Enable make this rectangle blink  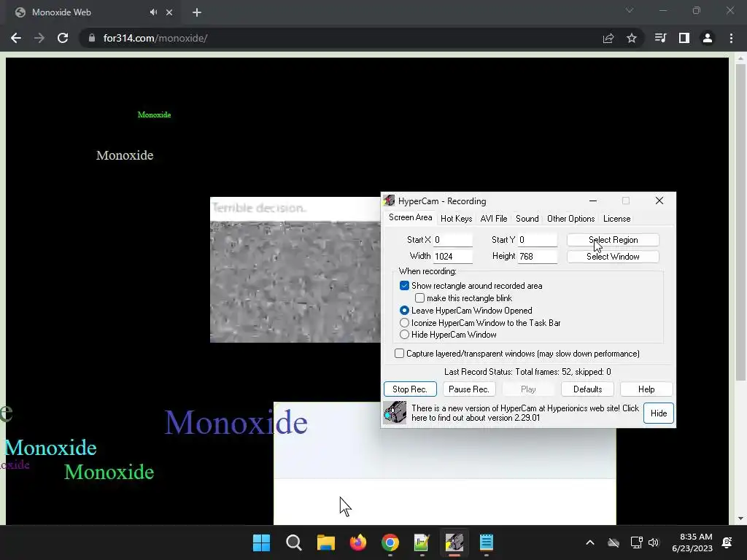419,298
